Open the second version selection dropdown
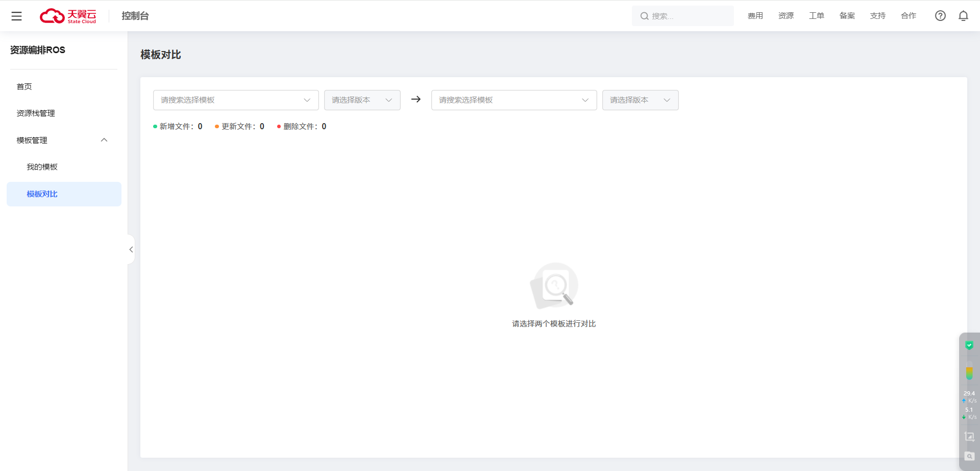980x471 pixels. [x=640, y=100]
